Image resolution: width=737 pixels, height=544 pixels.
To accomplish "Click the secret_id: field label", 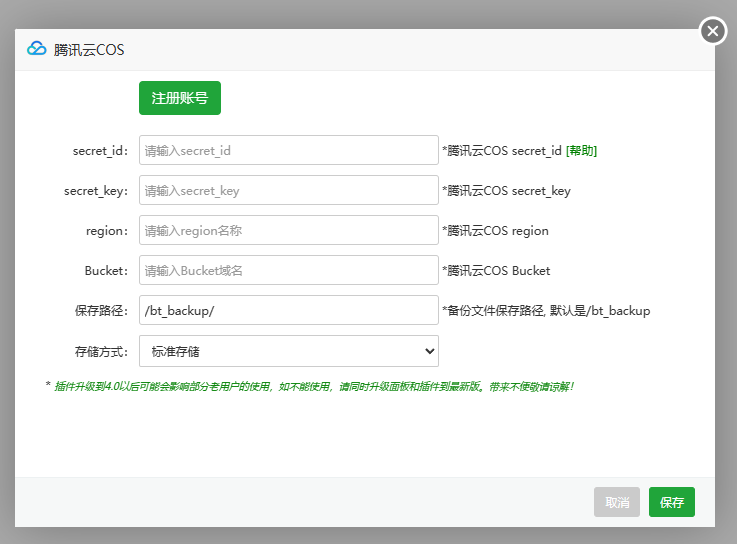I will pos(100,151).
